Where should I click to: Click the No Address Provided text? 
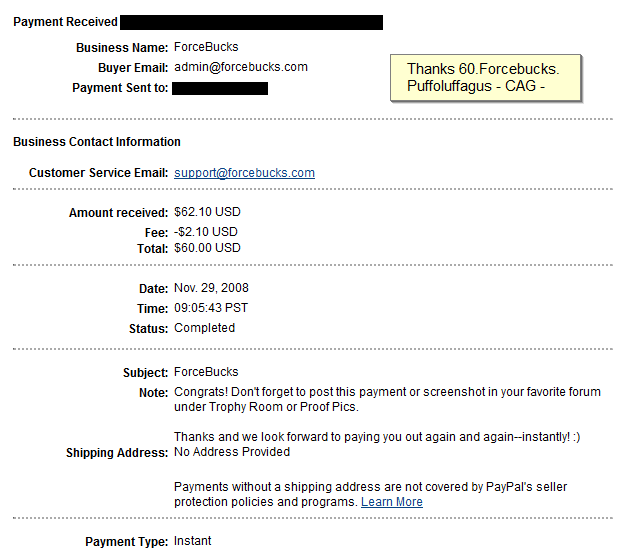(232, 452)
